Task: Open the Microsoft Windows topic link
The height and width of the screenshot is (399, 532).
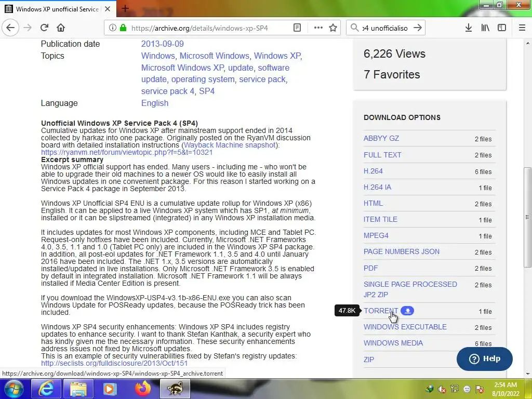Action: coord(215,56)
